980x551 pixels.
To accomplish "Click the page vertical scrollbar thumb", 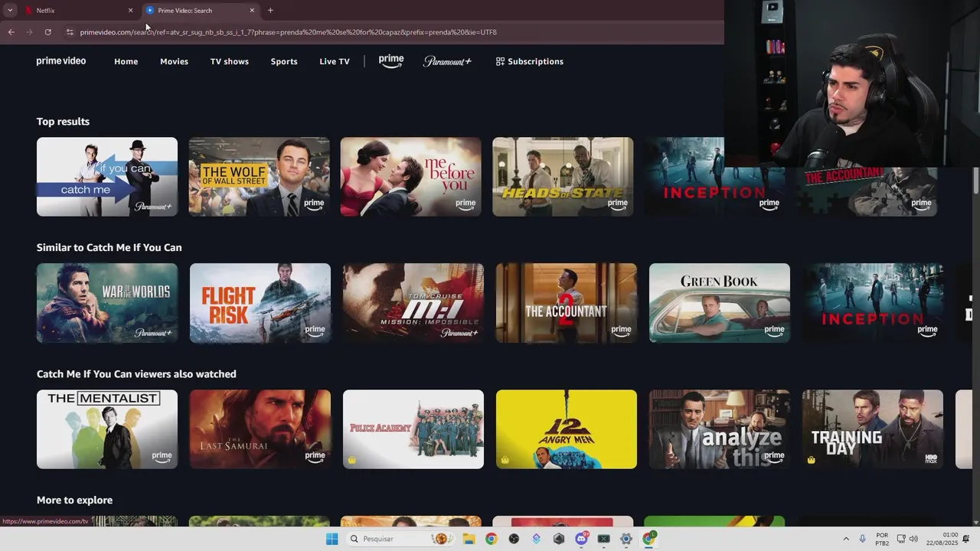I will pyautogui.click(x=975, y=180).
